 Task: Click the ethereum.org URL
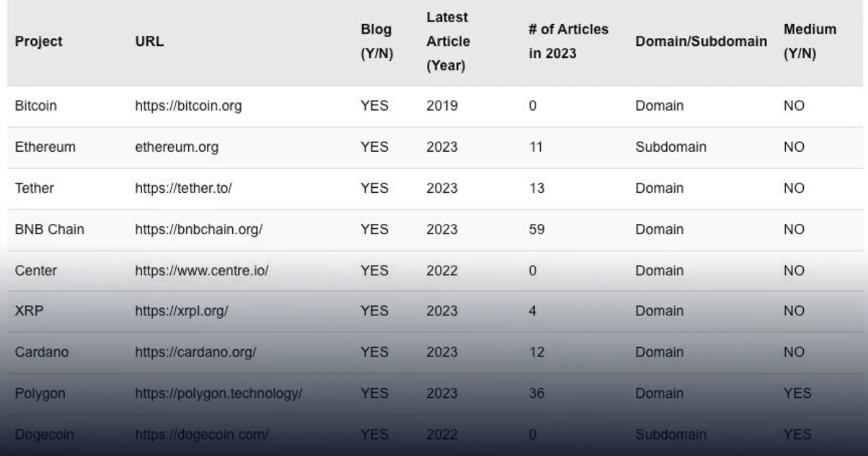tap(176, 147)
